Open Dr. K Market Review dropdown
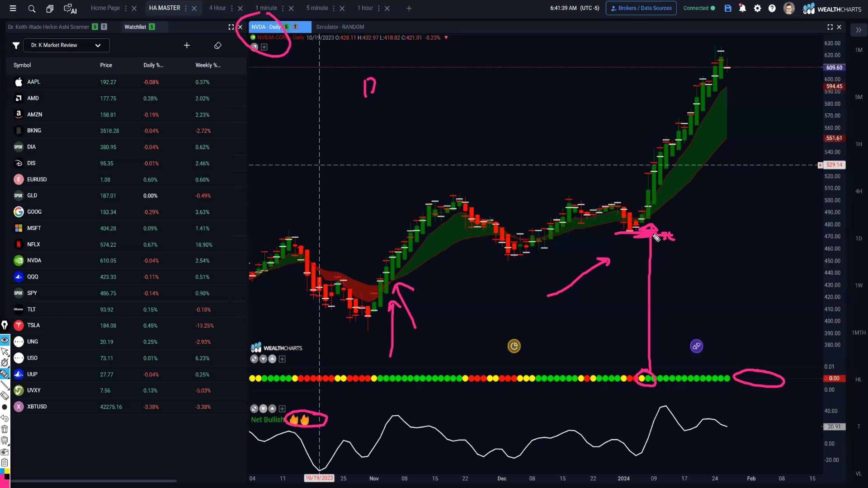 click(x=66, y=45)
